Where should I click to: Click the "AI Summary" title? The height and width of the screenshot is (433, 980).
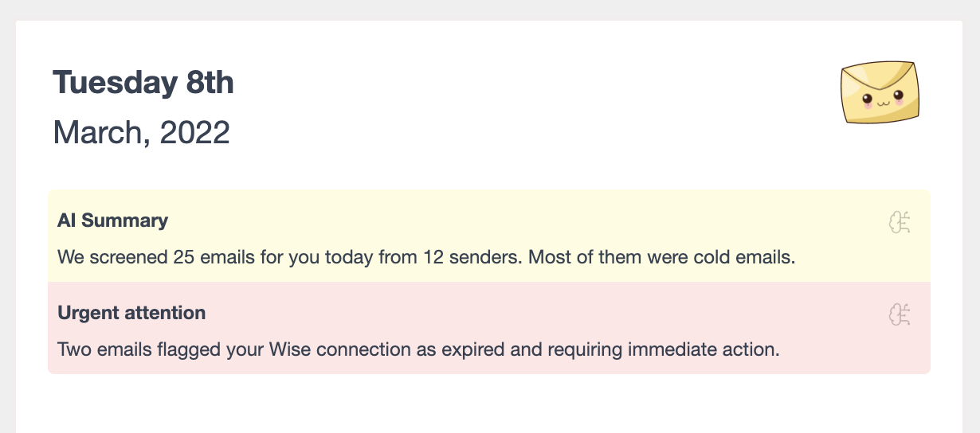112,220
